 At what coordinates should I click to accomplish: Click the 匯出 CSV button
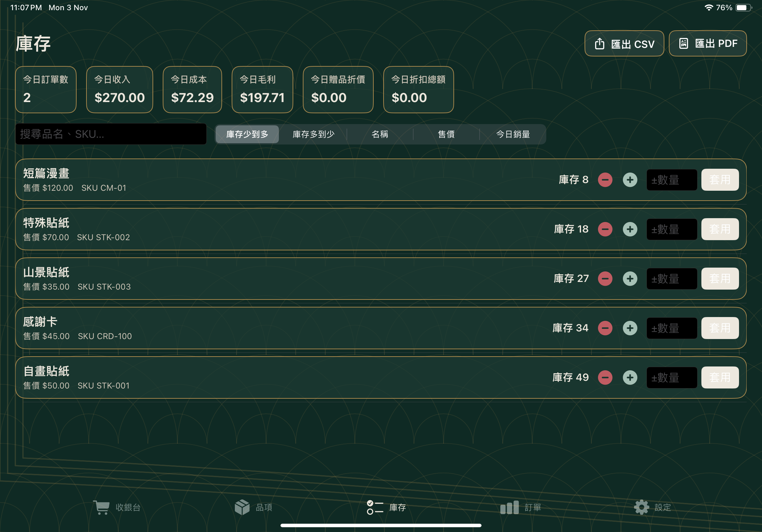tap(624, 44)
